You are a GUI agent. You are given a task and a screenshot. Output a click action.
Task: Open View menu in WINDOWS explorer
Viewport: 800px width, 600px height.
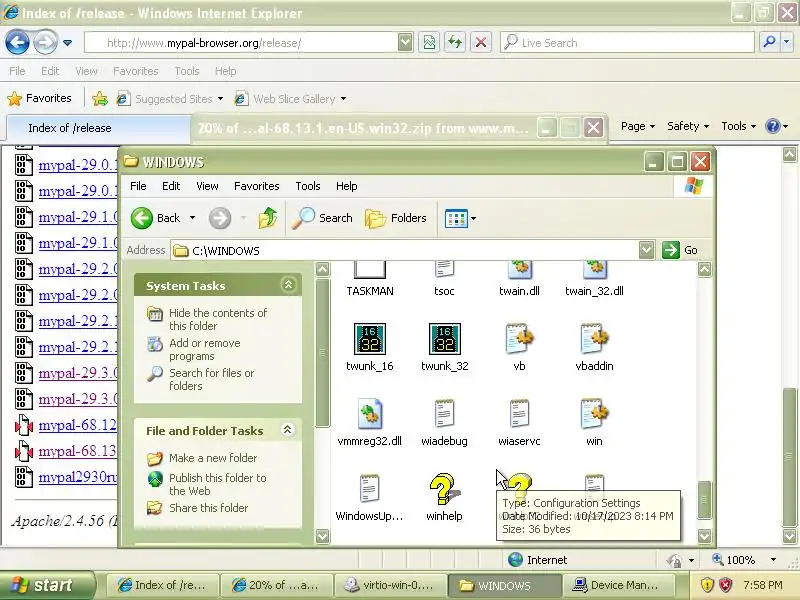[207, 186]
